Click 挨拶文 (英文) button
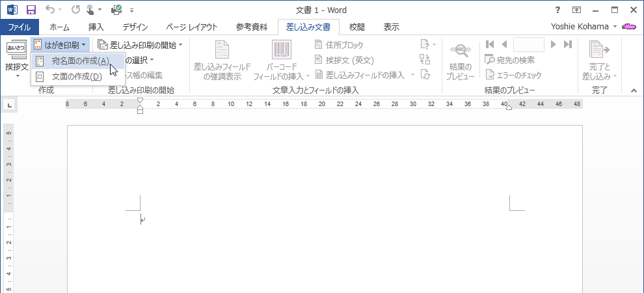Viewport: 644px width, 293px height. click(x=344, y=60)
